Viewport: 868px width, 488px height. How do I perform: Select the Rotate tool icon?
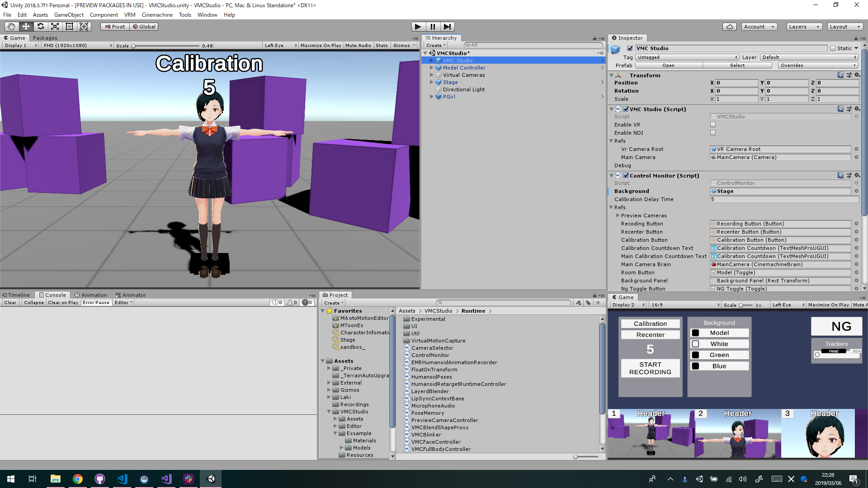pos(40,27)
